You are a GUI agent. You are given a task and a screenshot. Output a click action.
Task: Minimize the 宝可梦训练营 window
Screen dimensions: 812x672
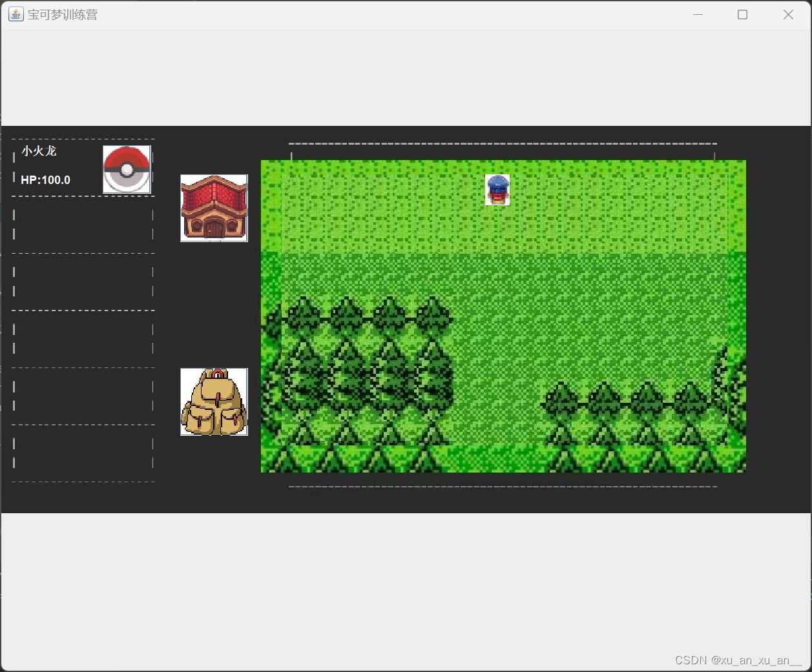tap(698, 14)
